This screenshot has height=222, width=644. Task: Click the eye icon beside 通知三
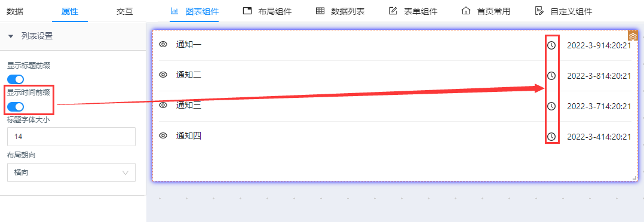pos(163,105)
